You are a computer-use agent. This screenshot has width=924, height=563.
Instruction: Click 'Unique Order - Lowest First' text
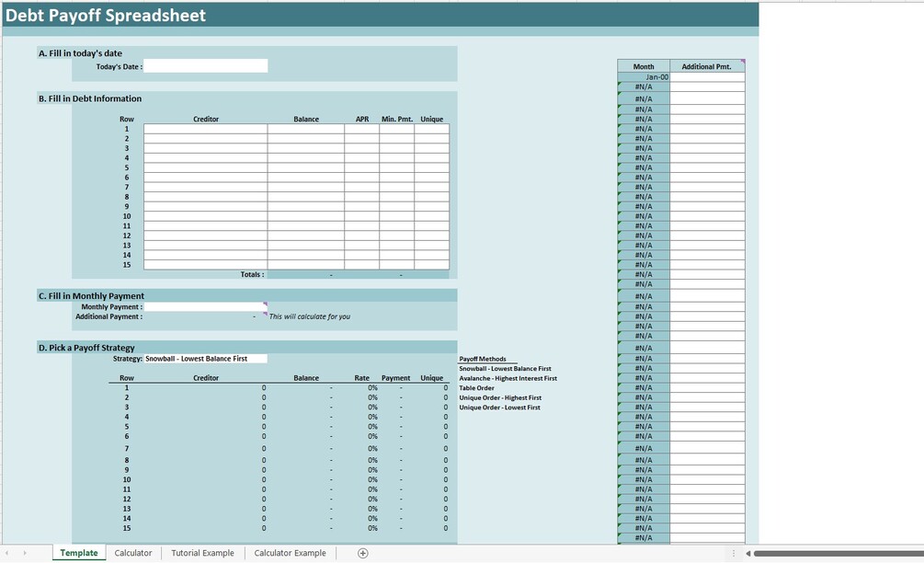coord(500,408)
